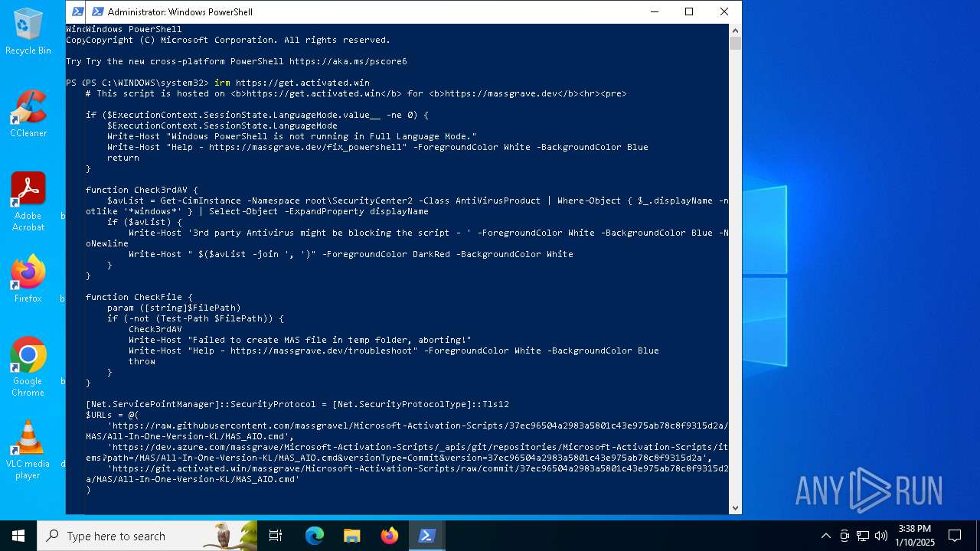This screenshot has height=551, width=980.
Task: Open the Recycle Bin desktop icon
Action: tap(28, 31)
